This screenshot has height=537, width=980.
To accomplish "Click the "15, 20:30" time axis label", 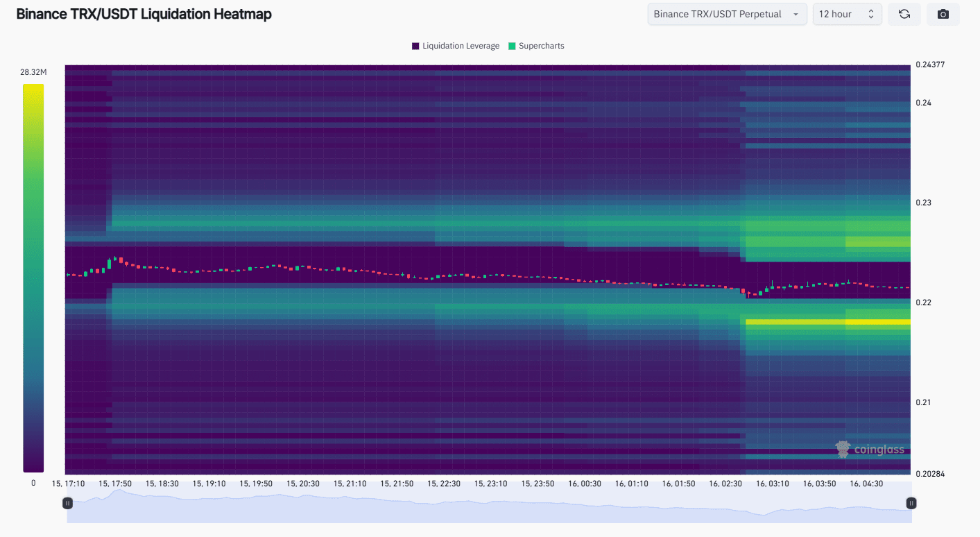I will 303,483.
